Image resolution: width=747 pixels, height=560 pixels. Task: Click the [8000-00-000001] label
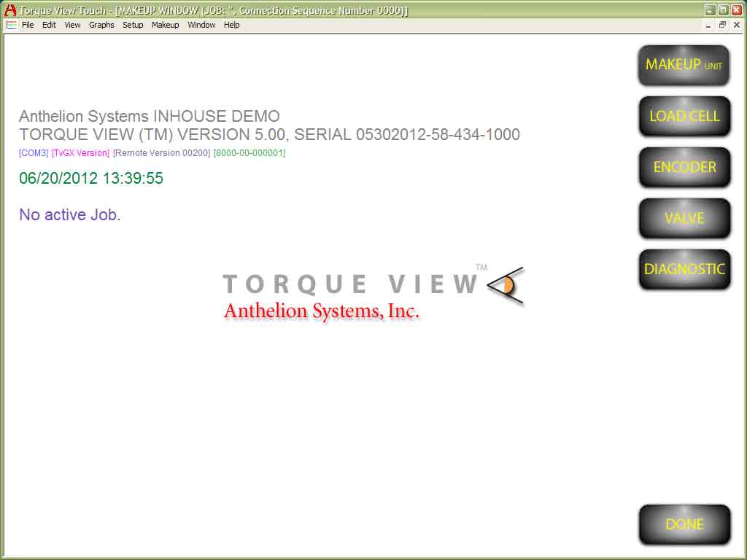click(249, 153)
